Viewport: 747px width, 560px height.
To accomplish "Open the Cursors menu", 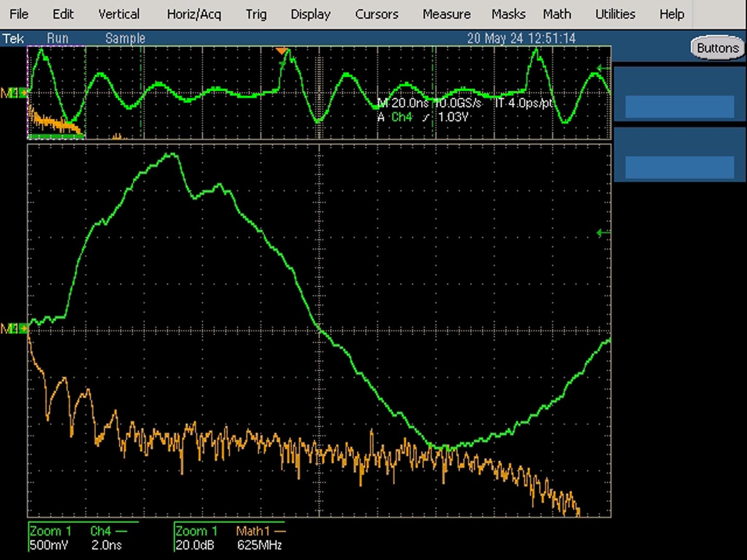I will click(377, 14).
